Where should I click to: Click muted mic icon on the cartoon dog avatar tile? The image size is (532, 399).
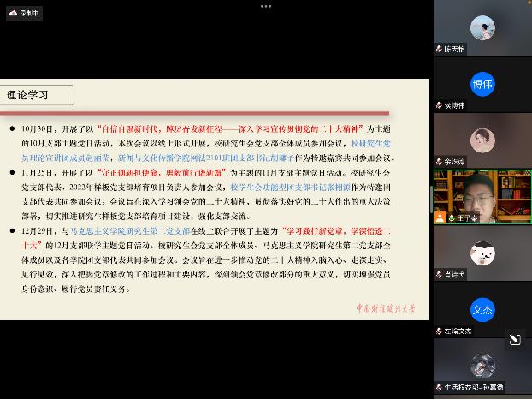(x=439, y=274)
